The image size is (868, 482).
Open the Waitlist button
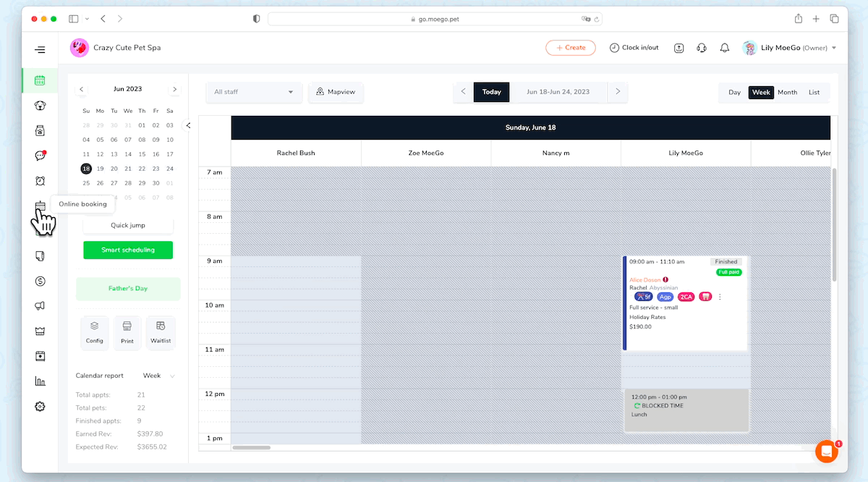point(161,333)
